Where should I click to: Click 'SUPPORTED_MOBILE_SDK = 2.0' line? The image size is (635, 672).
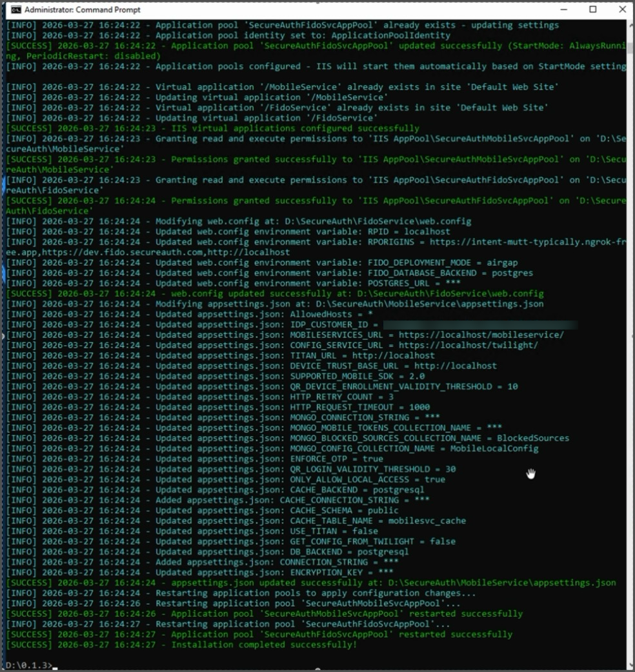[x=216, y=376]
